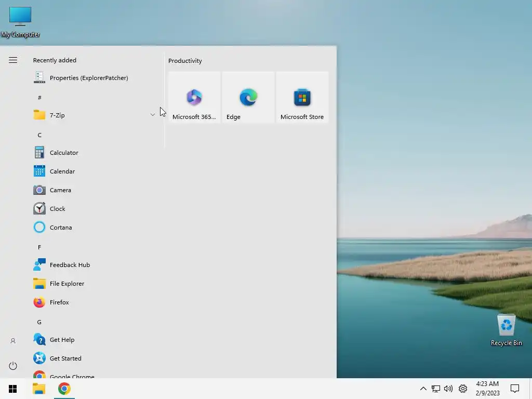Click the Windows Start button

tap(13, 389)
